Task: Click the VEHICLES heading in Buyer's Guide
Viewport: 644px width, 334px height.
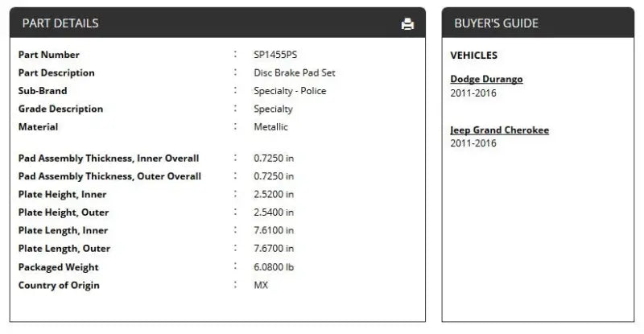Action: (x=473, y=56)
